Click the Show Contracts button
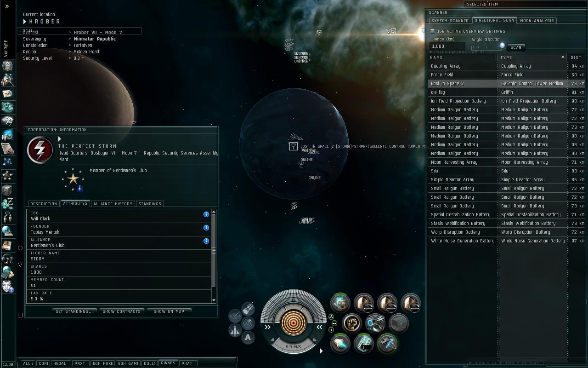Viewport: 588px width, 368px height. click(x=122, y=311)
